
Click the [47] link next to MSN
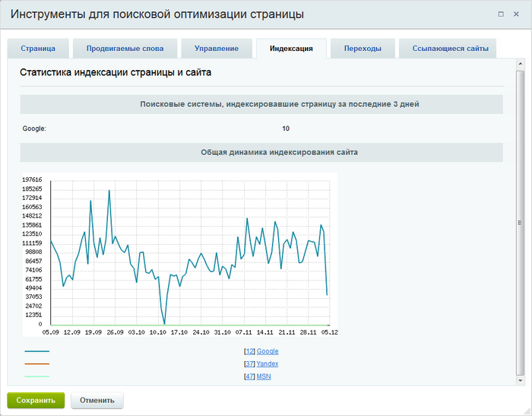(x=249, y=376)
